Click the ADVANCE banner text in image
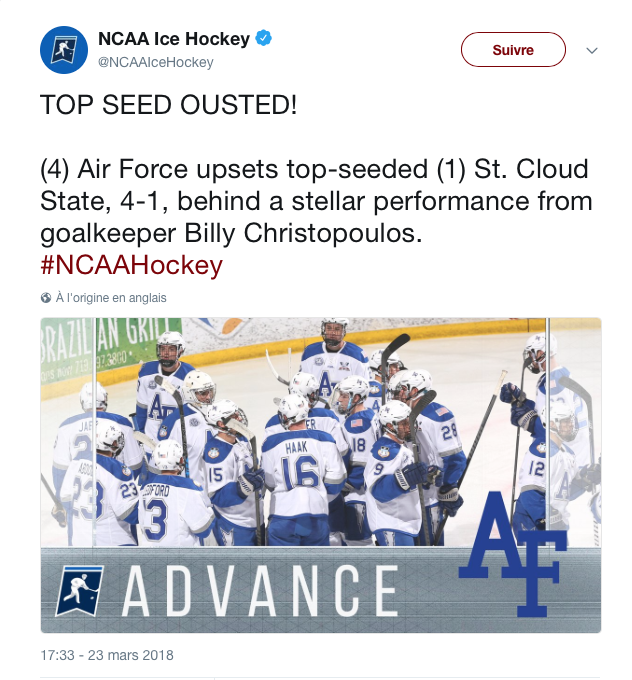Screen dimensions: 632x680 coord(260,590)
